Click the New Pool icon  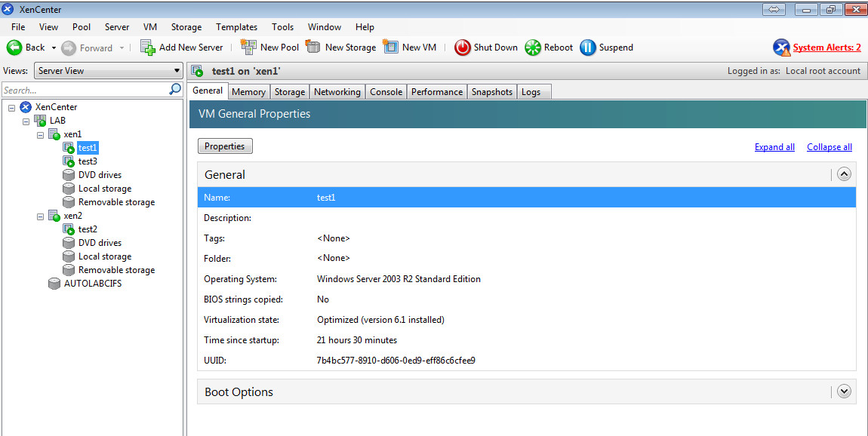[x=248, y=47]
